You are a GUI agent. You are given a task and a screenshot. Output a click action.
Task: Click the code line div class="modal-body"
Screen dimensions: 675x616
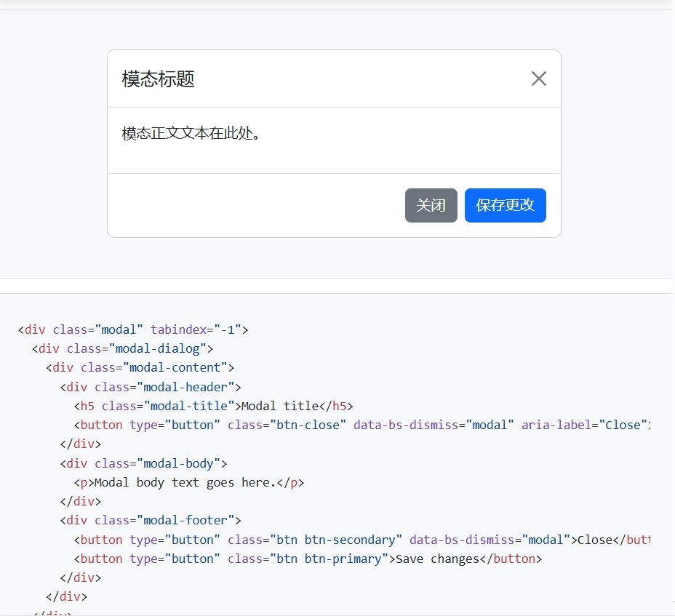tap(143, 463)
